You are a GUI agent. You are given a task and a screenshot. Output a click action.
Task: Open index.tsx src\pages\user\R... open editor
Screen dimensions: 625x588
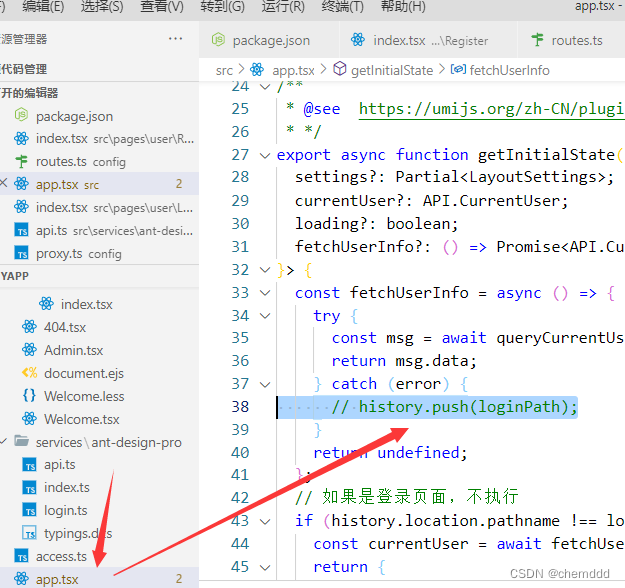(x=99, y=139)
